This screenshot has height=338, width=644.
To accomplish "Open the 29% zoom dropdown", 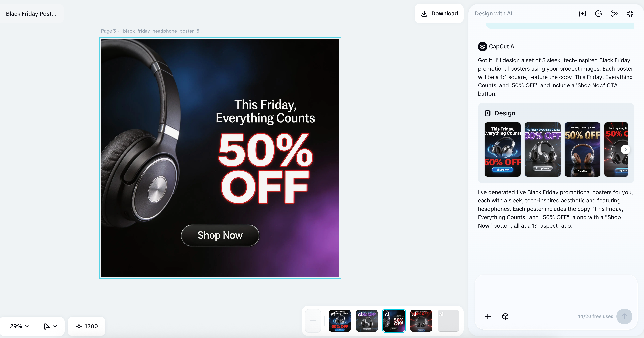I will coord(19,326).
